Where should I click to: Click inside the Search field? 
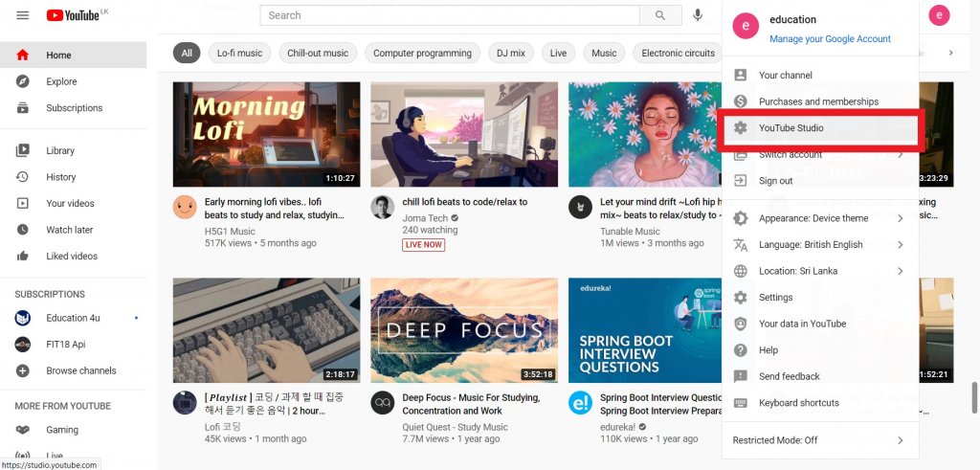[450, 15]
